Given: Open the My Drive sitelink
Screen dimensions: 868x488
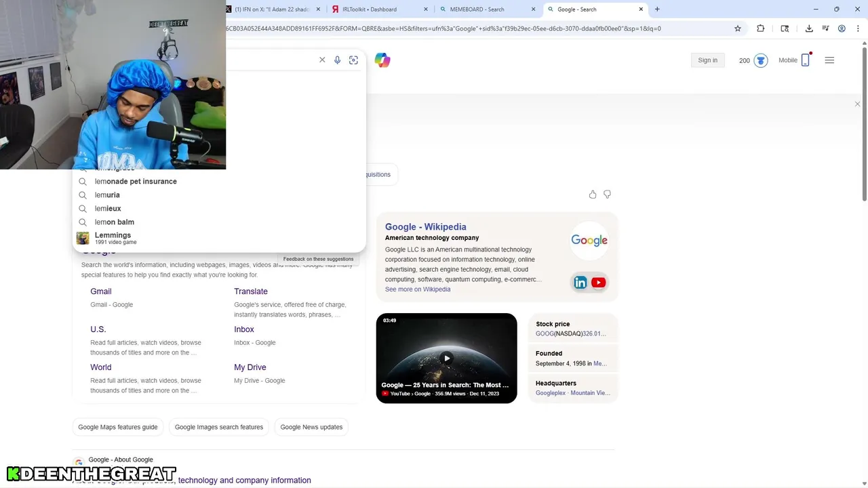Looking at the screenshot, I should pos(250,367).
